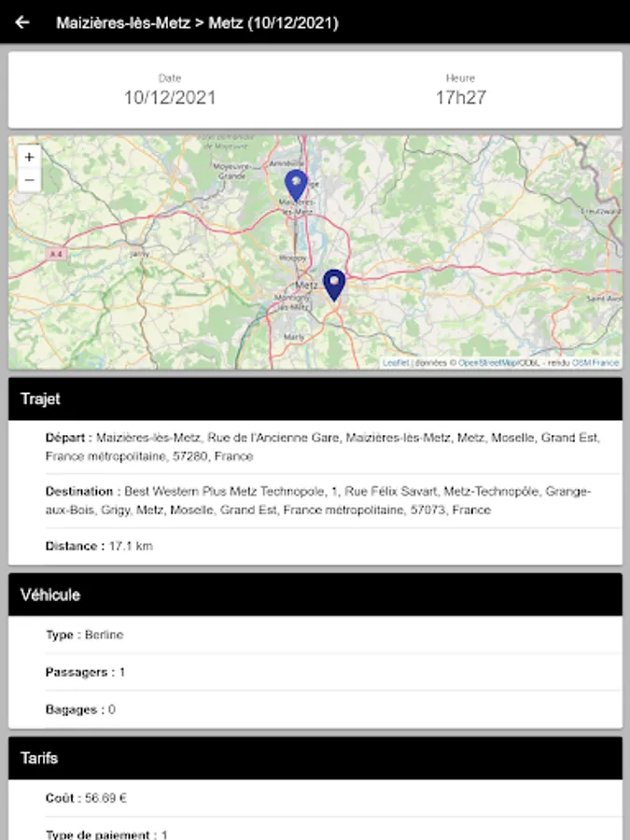This screenshot has width=630, height=840.
Task: Click the Trajet section header
Action: 315,399
